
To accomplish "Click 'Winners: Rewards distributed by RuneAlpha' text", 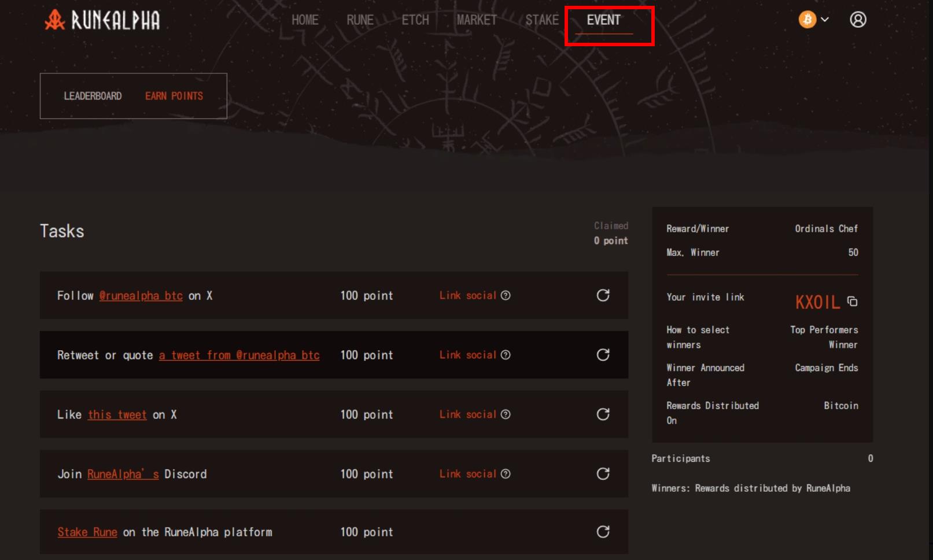I will 751,488.
